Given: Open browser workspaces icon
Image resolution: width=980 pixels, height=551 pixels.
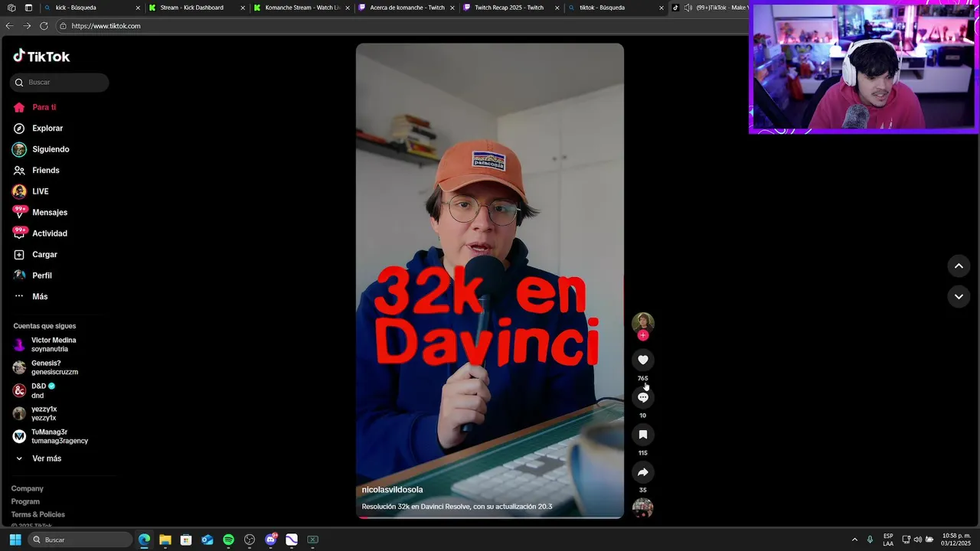Looking at the screenshot, I should click(11, 8).
